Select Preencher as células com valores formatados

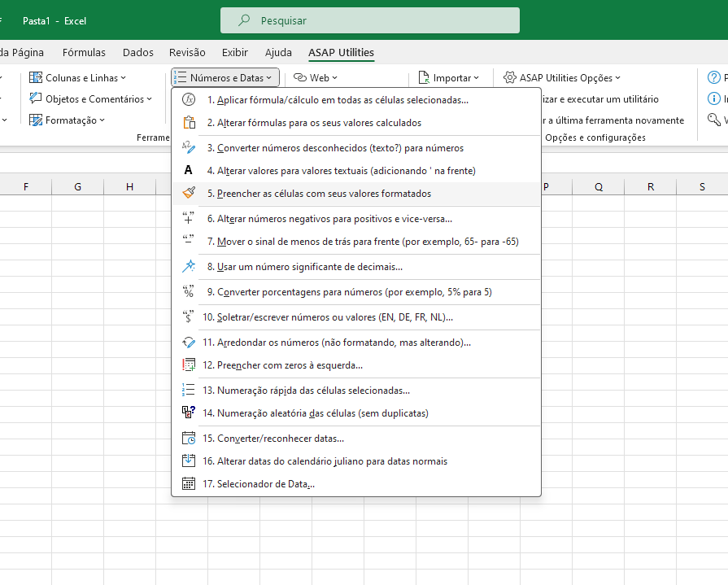[356, 193]
